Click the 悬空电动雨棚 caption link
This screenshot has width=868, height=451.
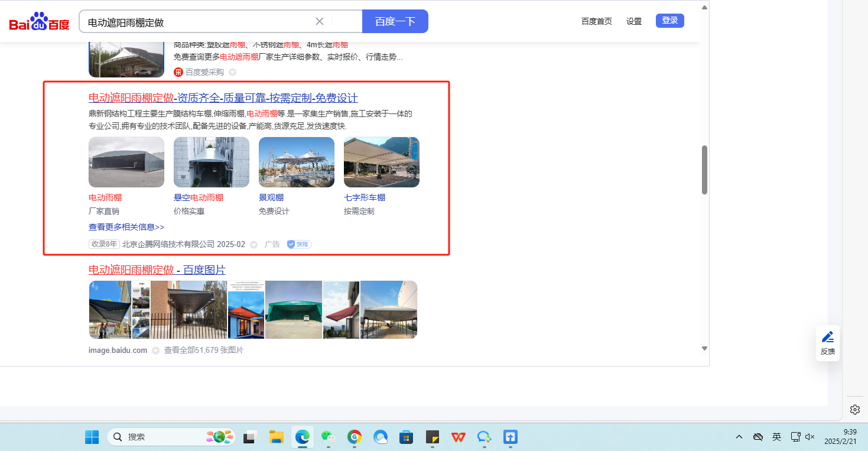click(x=199, y=197)
